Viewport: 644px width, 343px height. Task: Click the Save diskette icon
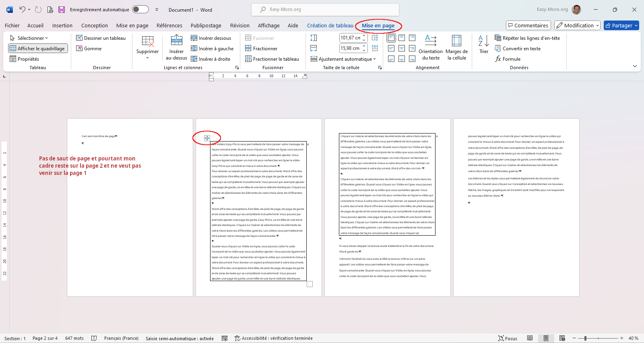[x=62, y=10]
